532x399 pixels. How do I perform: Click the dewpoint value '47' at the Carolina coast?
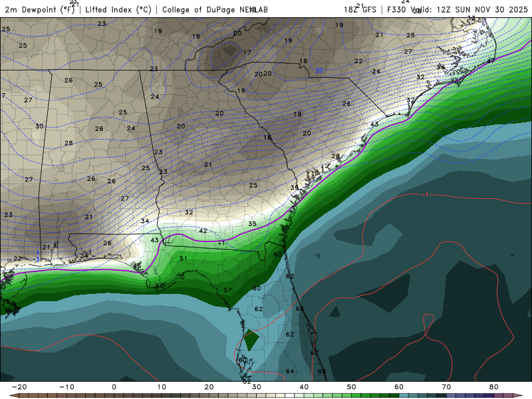[x=491, y=61]
